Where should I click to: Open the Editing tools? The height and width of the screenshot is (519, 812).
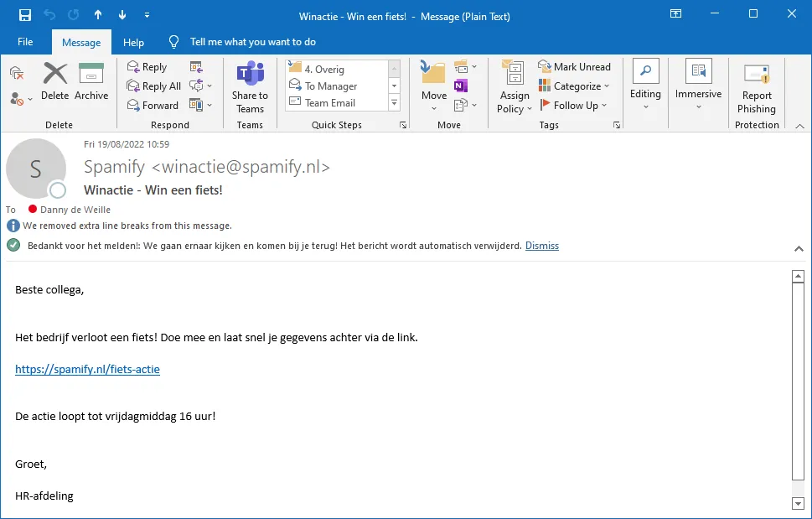(644, 84)
